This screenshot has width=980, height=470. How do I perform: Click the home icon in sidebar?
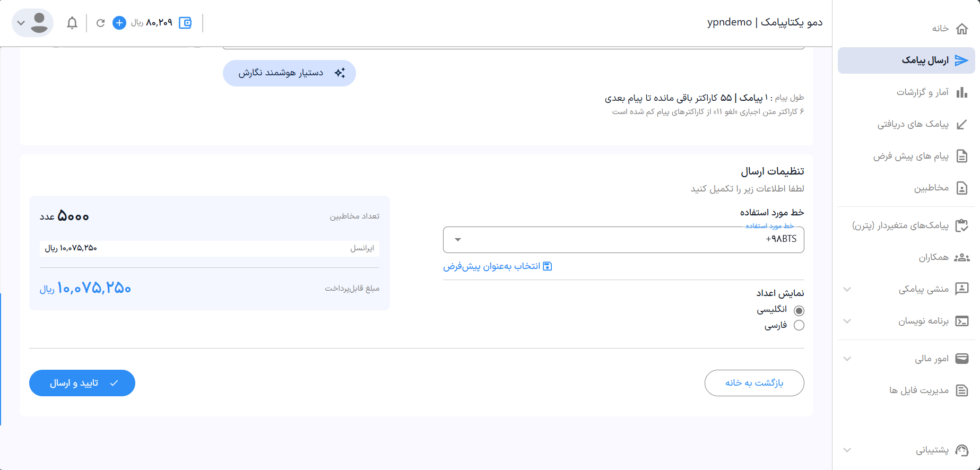(961, 29)
